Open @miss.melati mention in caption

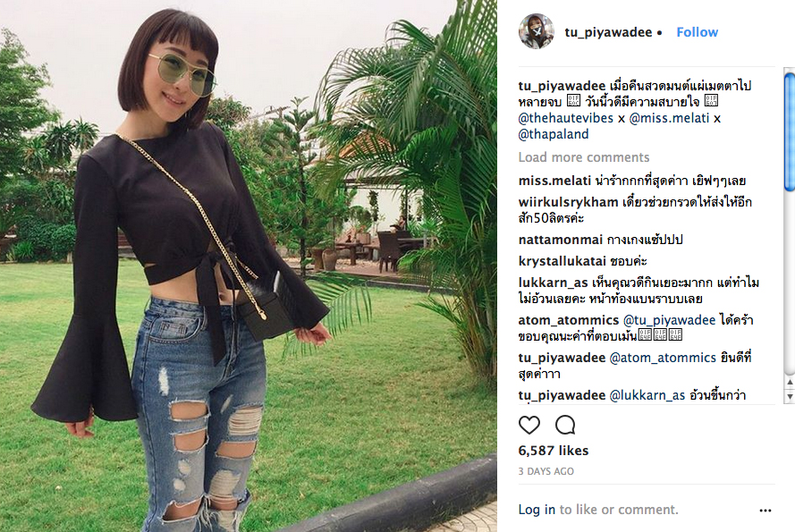coord(669,118)
